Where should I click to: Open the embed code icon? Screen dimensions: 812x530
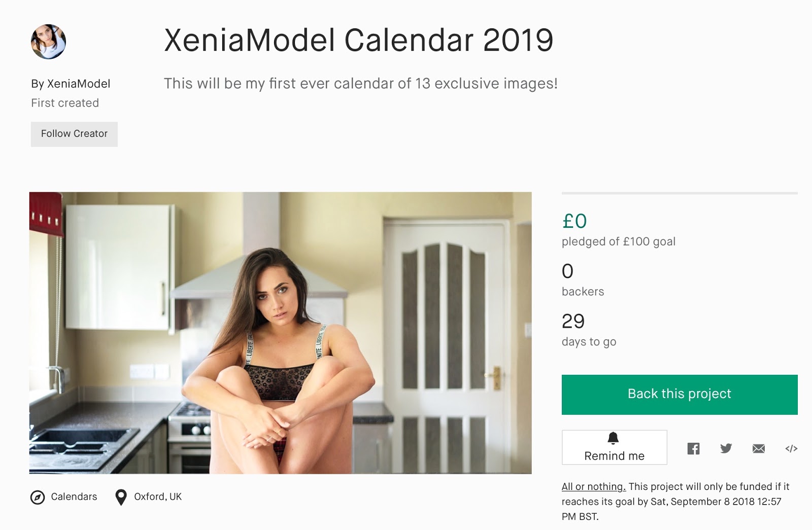click(x=791, y=448)
